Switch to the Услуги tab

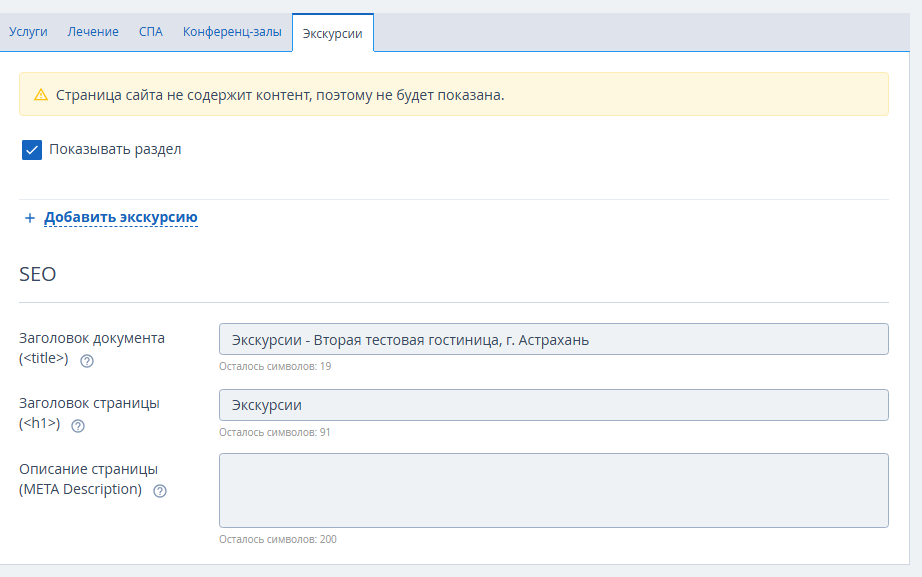tap(28, 32)
